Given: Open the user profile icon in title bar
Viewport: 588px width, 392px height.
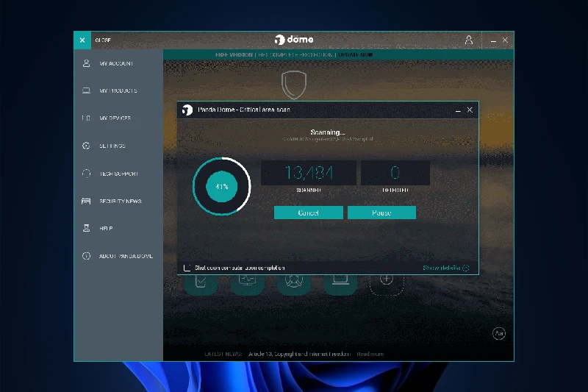Looking at the screenshot, I should 469,40.
